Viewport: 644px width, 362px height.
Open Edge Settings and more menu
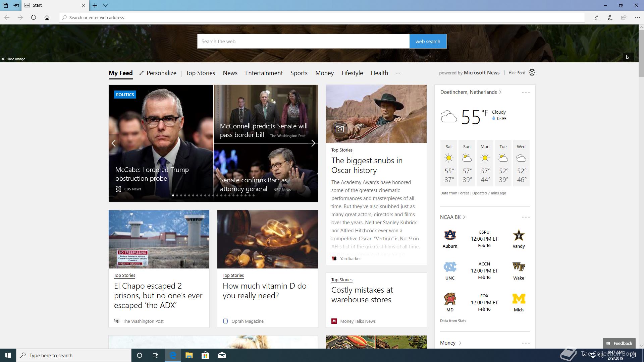click(637, 17)
